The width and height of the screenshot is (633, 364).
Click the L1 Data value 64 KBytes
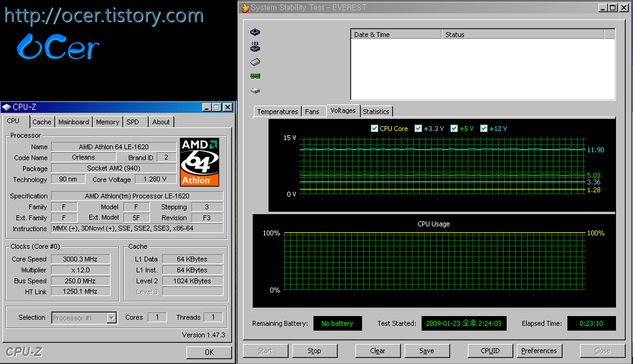tap(193, 259)
